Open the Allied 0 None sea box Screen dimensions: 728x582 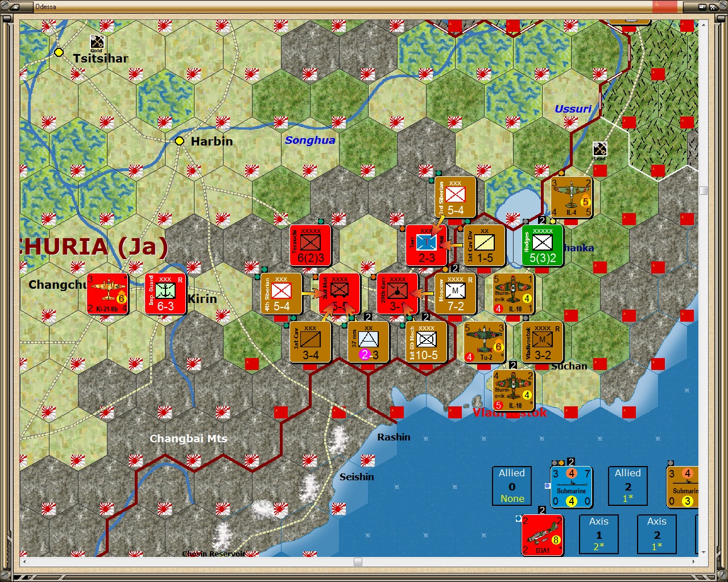(x=512, y=486)
